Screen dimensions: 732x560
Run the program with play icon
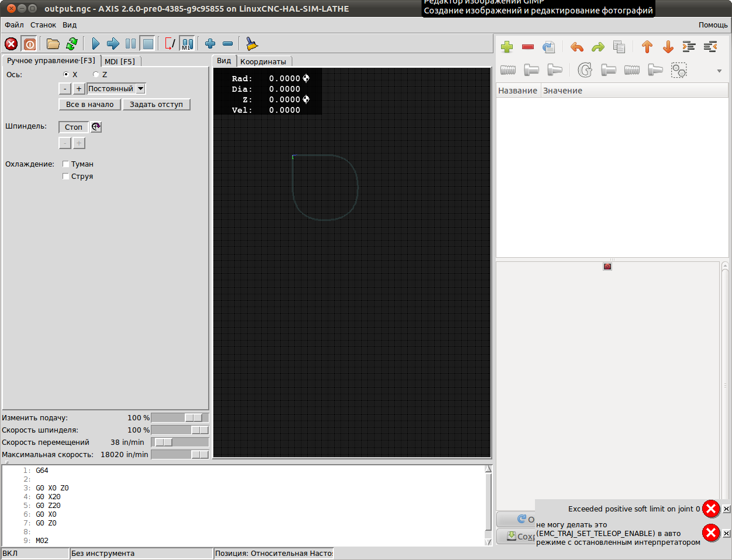[96, 44]
